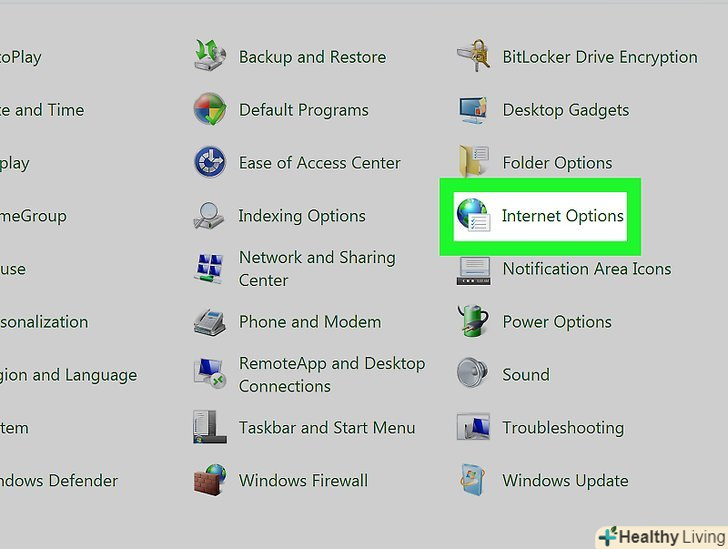Open the Folder Options link
The width and height of the screenshot is (728, 549).
point(557,163)
